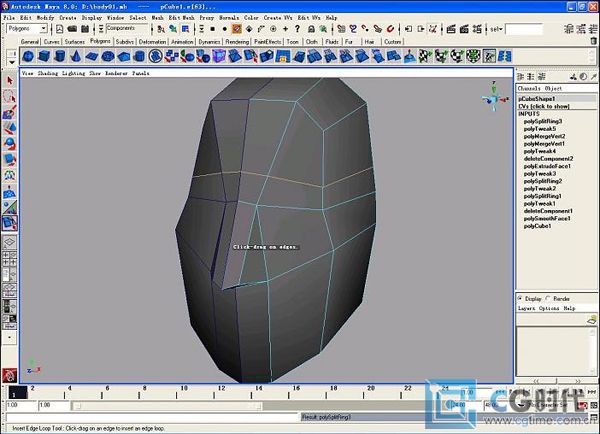Activate the Paint Selection tool
The width and height of the screenshot is (600, 434).
(10, 113)
